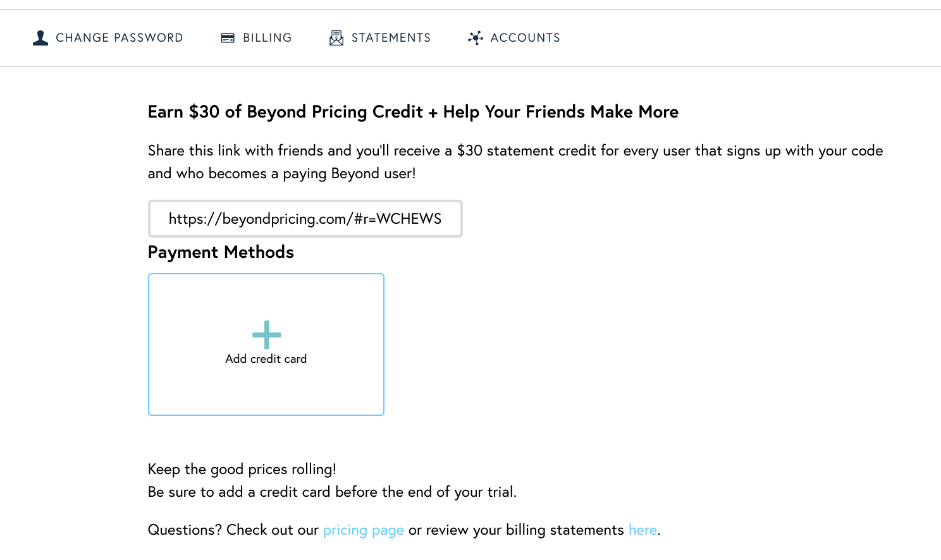Viewport: 941px width, 560px height.
Task: Click the credit card Billing icon
Action: 228,38
